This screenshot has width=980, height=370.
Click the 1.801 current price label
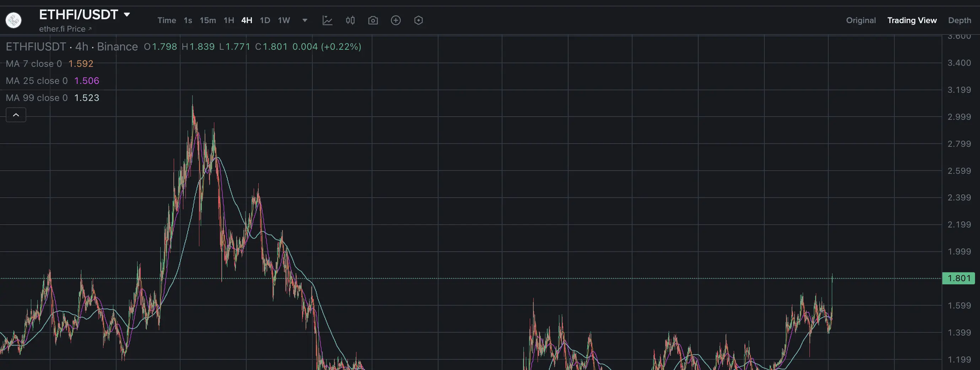pos(959,278)
